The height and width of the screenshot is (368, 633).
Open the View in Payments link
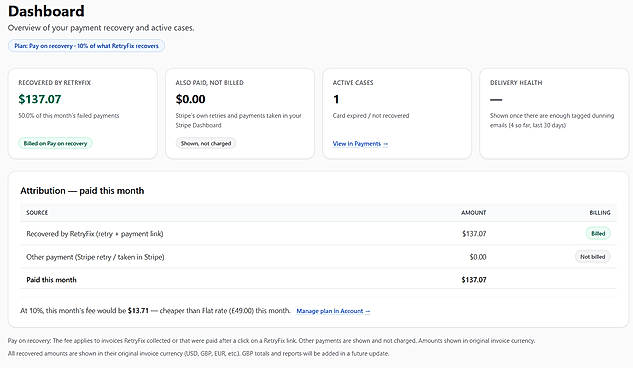(x=360, y=144)
